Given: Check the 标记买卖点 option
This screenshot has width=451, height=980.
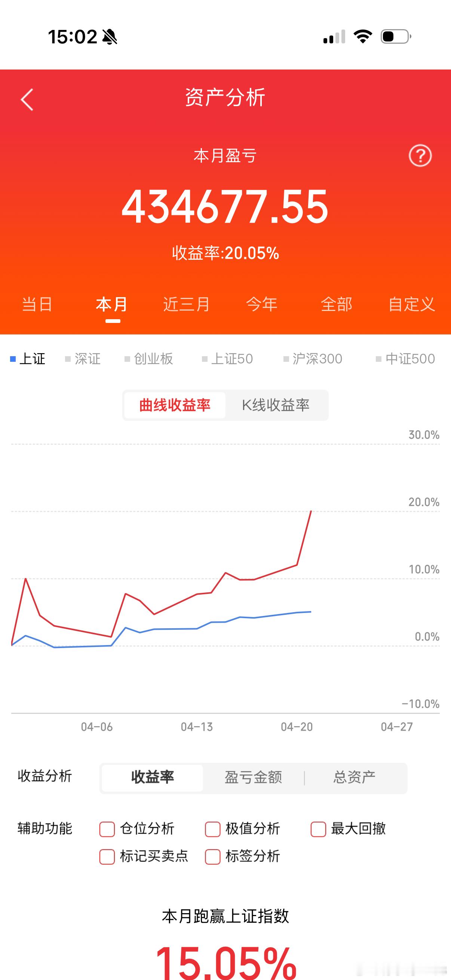Looking at the screenshot, I should point(107,857).
